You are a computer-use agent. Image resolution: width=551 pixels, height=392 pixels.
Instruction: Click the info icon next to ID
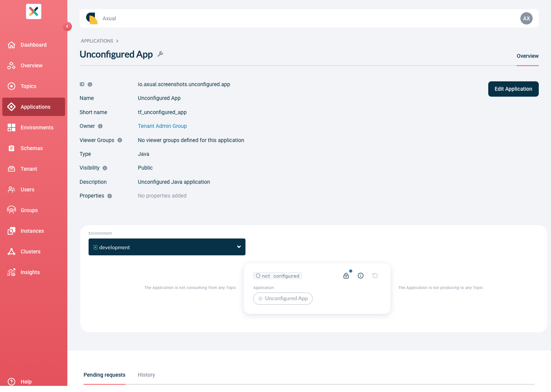coord(90,84)
